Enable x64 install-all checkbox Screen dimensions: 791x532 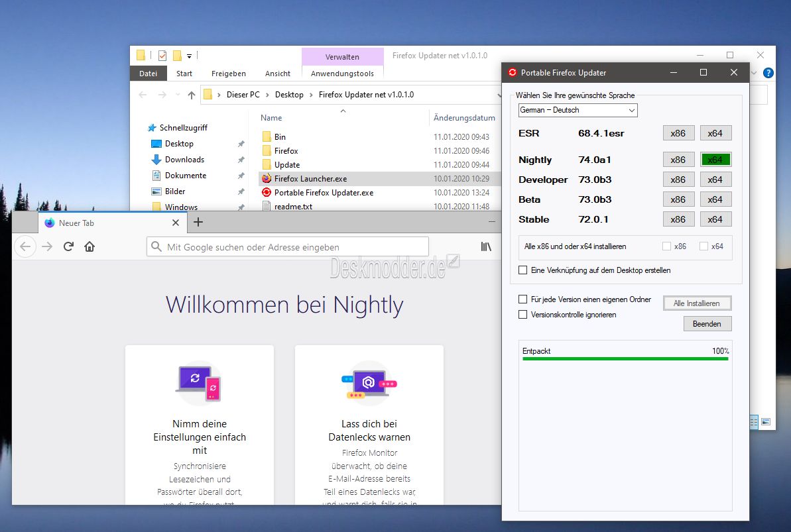point(703,246)
